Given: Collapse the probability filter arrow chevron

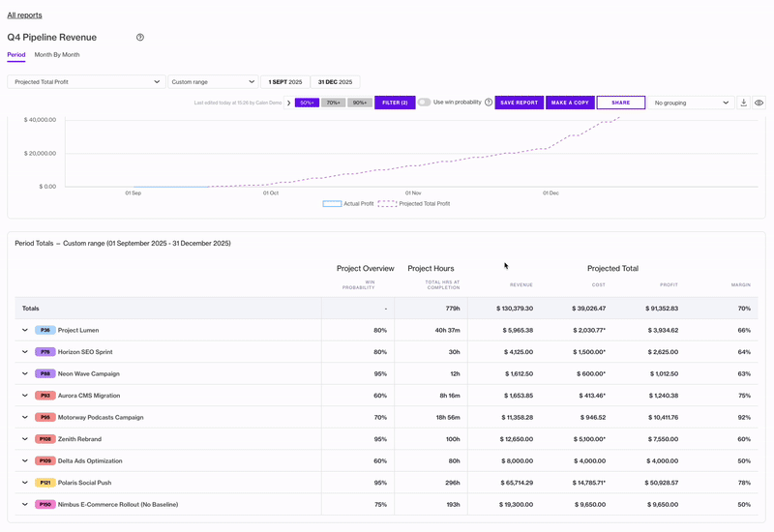Looking at the screenshot, I should 288,103.
